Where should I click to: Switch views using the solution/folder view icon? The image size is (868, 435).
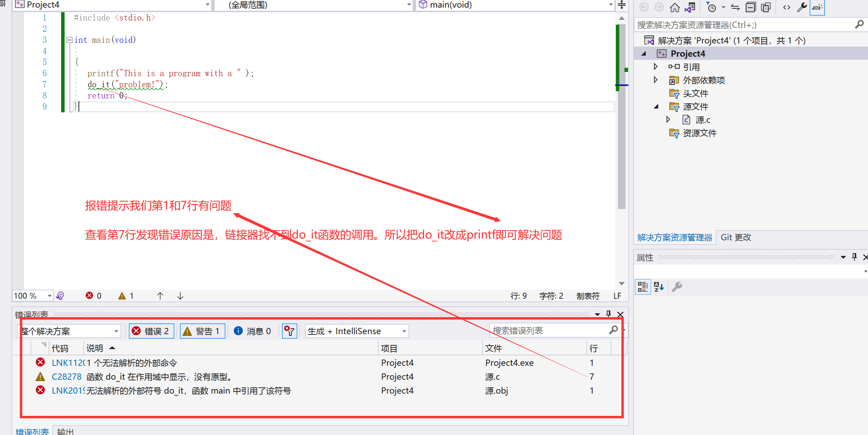(690, 7)
